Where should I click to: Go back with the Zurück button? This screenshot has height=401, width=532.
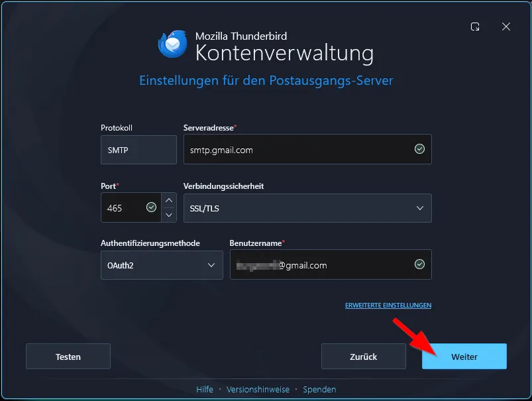click(363, 357)
